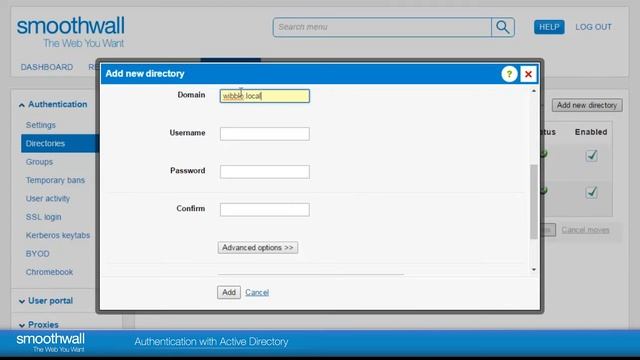Click the blue HELP button
Screen dimensions: 640x360
click(549, 27)
